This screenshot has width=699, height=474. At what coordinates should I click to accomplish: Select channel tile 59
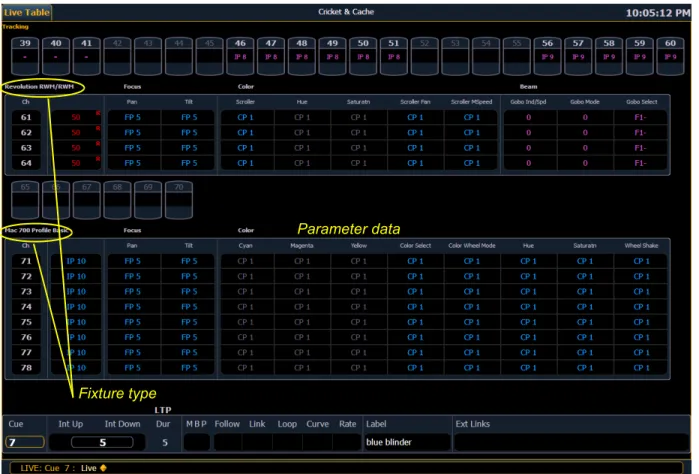(x=640, y=56)
